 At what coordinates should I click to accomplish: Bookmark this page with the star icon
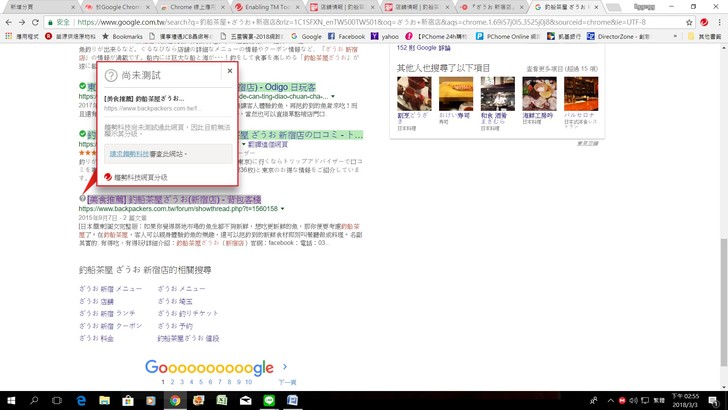(688, 21)
